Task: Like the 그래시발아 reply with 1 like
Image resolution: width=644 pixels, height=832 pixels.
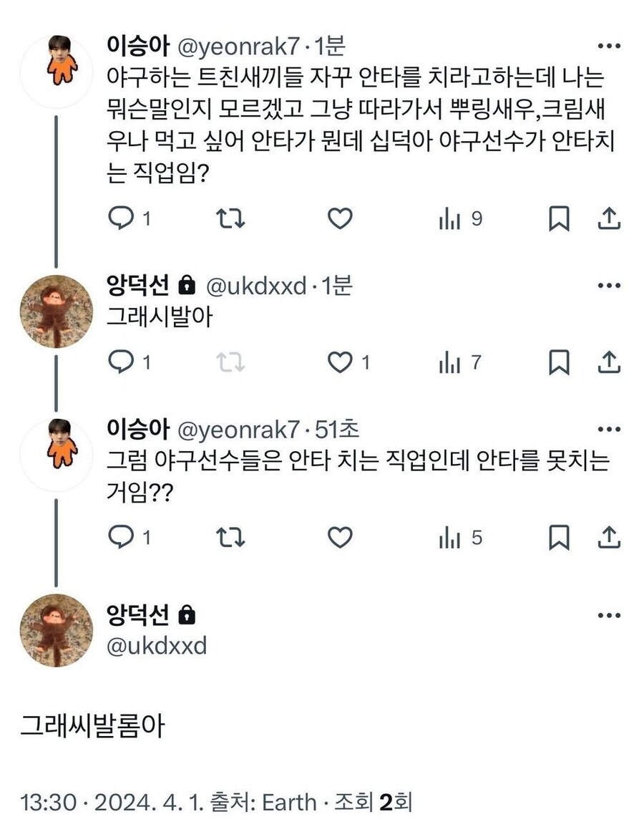Action: [x=340, y=363]
